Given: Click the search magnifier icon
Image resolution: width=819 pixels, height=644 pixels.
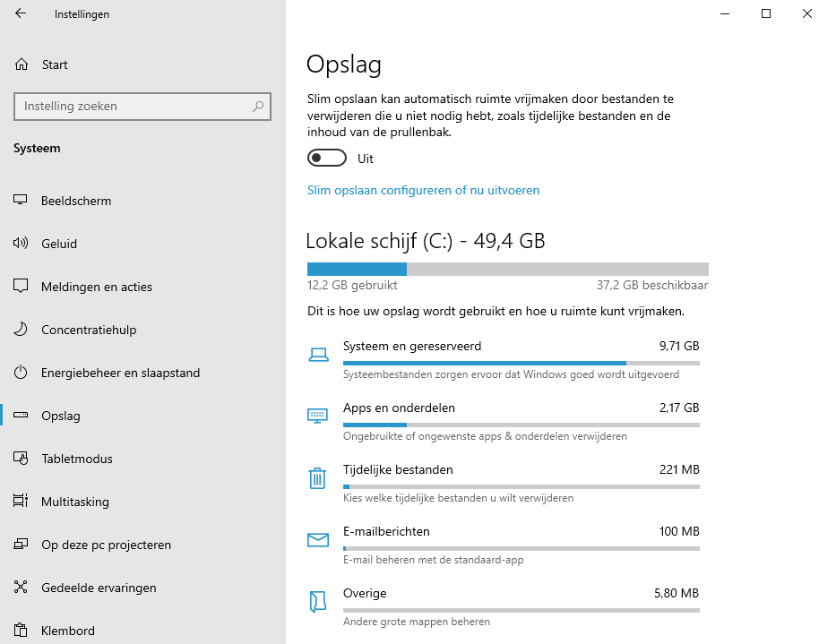Looking at the screenshot, I should click(258, 107).
